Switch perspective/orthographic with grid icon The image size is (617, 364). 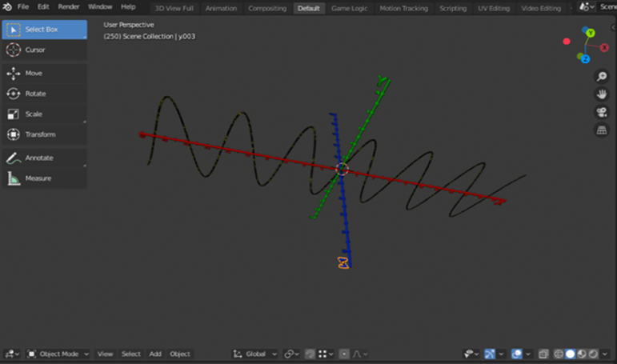pos(602,130)
